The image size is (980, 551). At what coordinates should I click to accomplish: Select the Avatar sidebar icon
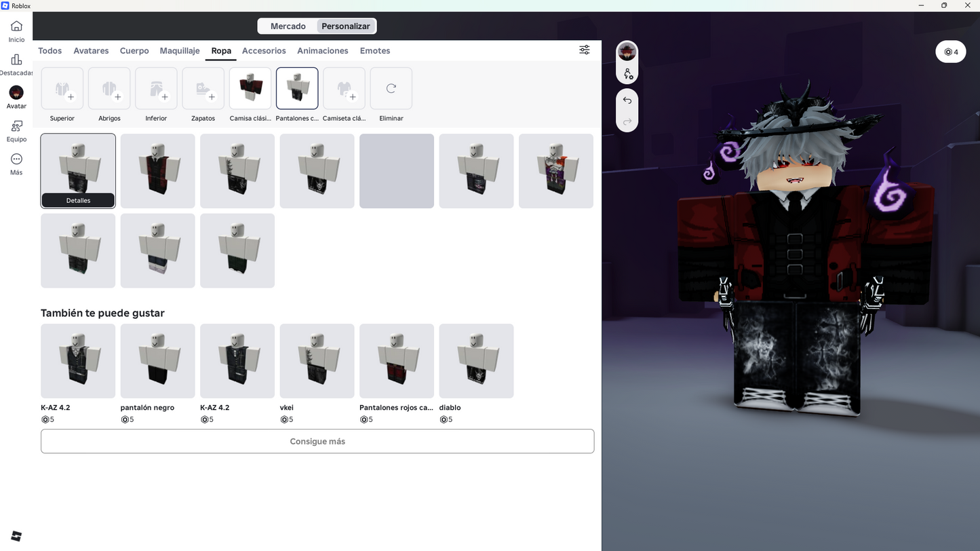16,92
